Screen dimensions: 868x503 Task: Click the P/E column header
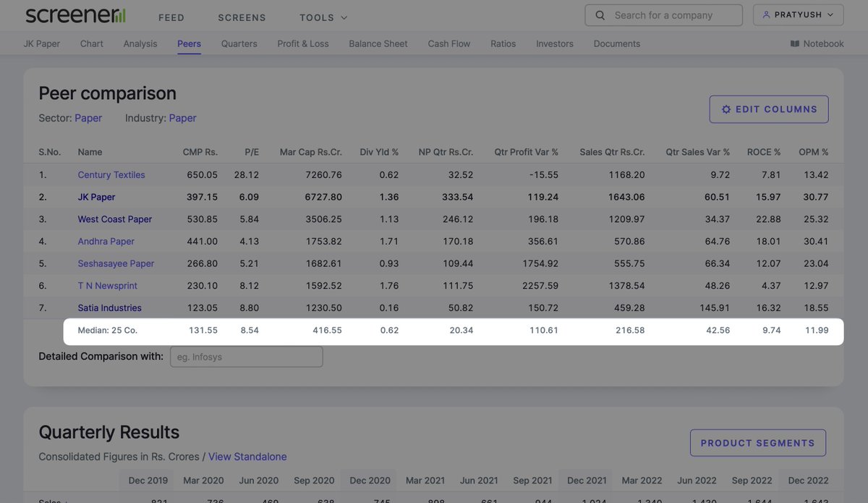[252, 152]
